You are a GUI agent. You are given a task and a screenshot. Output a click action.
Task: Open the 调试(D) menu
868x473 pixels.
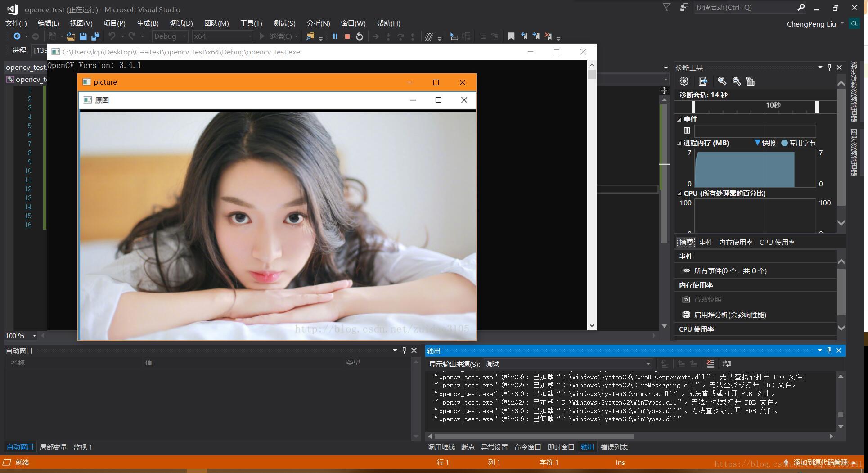[x=181, y=23]
